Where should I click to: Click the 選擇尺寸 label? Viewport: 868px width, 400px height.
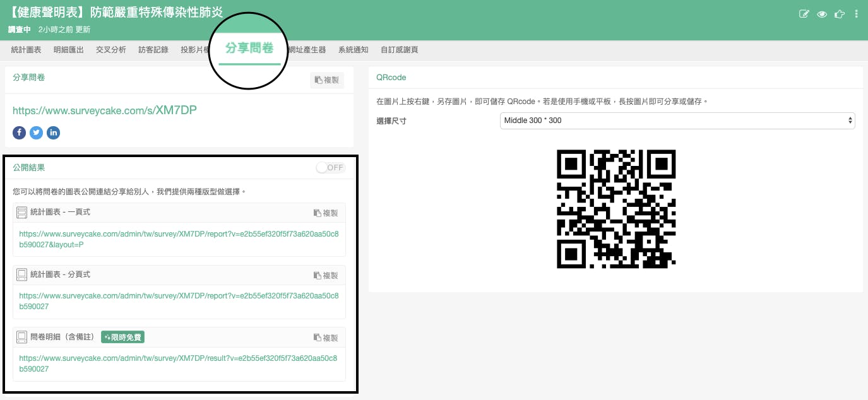(391, 121)
